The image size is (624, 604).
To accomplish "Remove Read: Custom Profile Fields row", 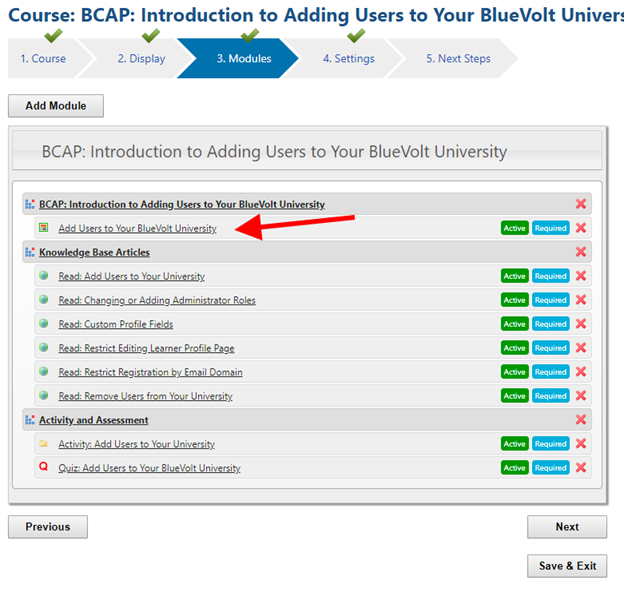I will tap(581, 324).
